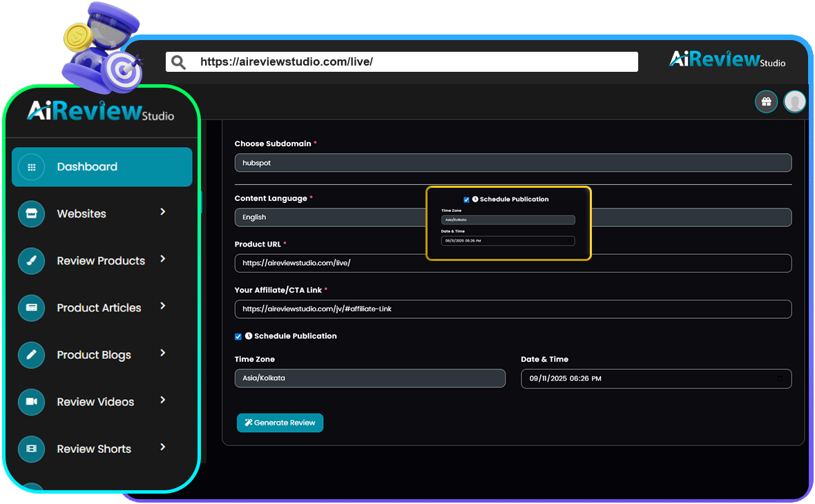Open calendar picker in Date & Time field
The width and height of the screenshot is (815, 504).
click(780, 379)
